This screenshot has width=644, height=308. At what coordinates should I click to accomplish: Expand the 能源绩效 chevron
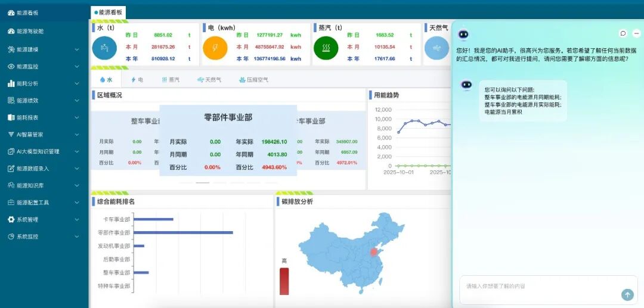[77, 101]
